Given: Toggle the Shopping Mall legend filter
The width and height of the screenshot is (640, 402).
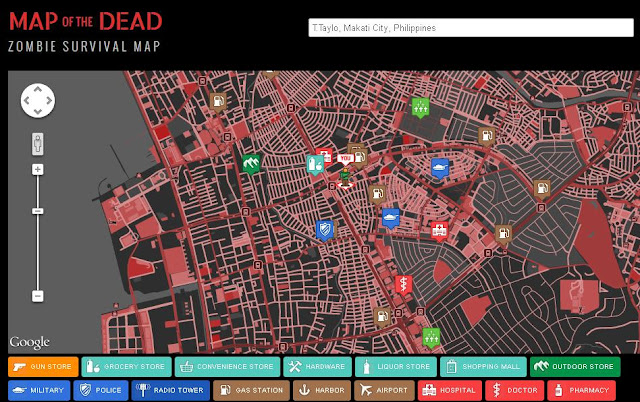Looking at the screenshot, I should tap(483, 366).
